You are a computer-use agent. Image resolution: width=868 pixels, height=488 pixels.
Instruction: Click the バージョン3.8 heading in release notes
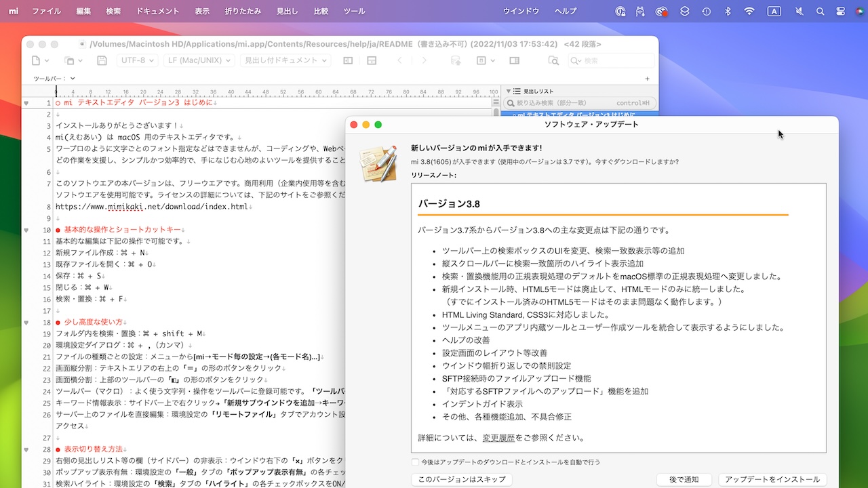click(449, 203)
